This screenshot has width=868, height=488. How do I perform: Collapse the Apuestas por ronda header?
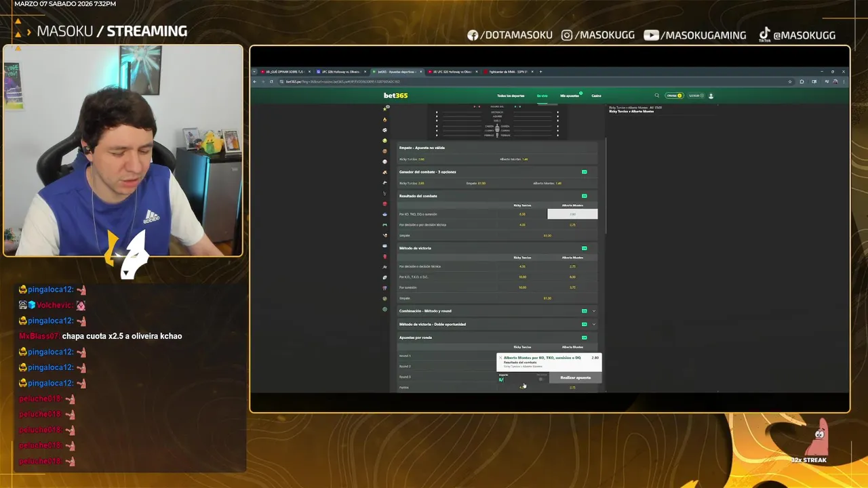497,338
